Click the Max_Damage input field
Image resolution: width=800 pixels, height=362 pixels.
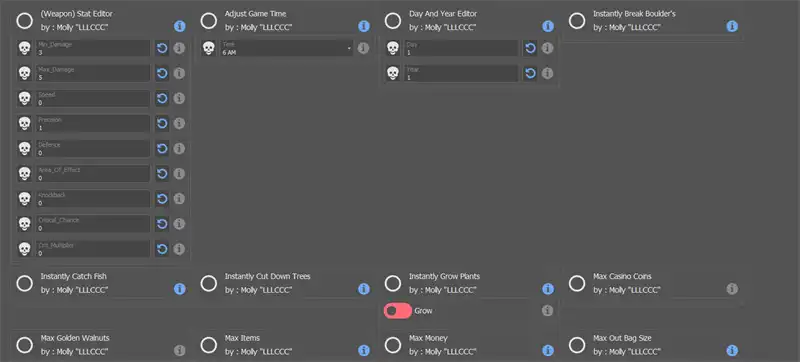tap(93, 73)
